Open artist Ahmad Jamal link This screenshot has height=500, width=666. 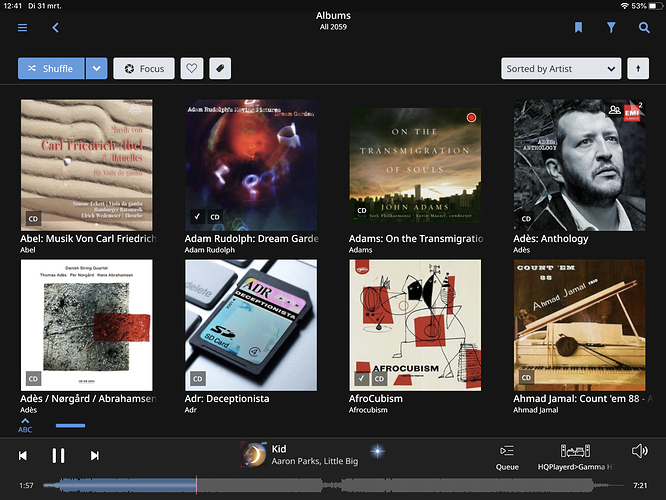click(x=536, y=410)
